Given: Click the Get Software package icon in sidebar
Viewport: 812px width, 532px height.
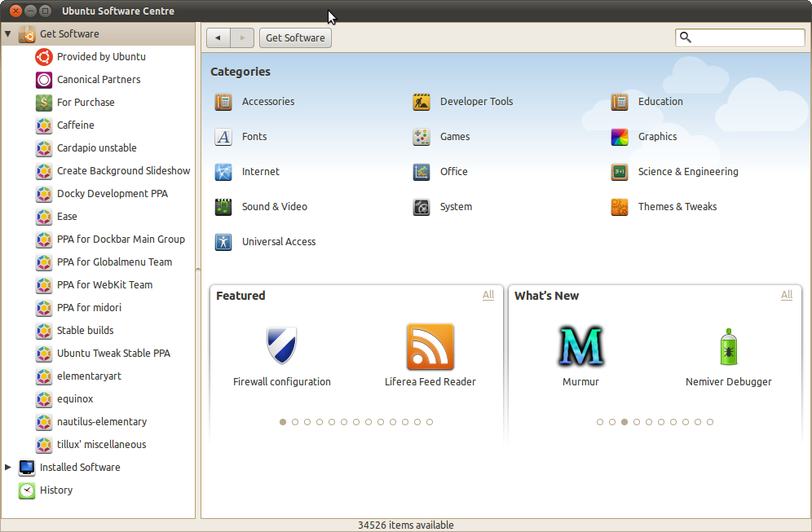Looking at the screenshot, I should point(27,34).
